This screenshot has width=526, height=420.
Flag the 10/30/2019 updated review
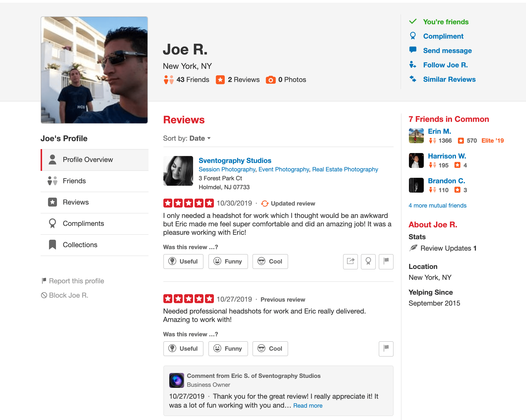[386, 262]
